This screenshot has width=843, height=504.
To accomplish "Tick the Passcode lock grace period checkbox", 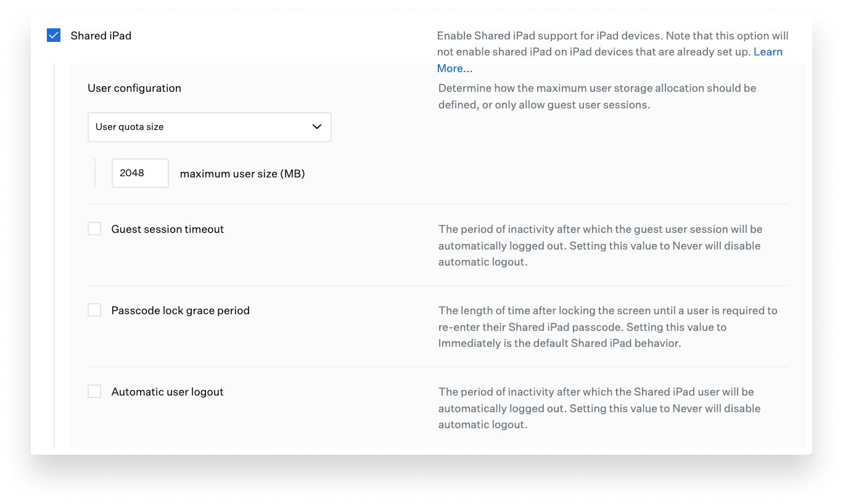I will tap(94, 311).
